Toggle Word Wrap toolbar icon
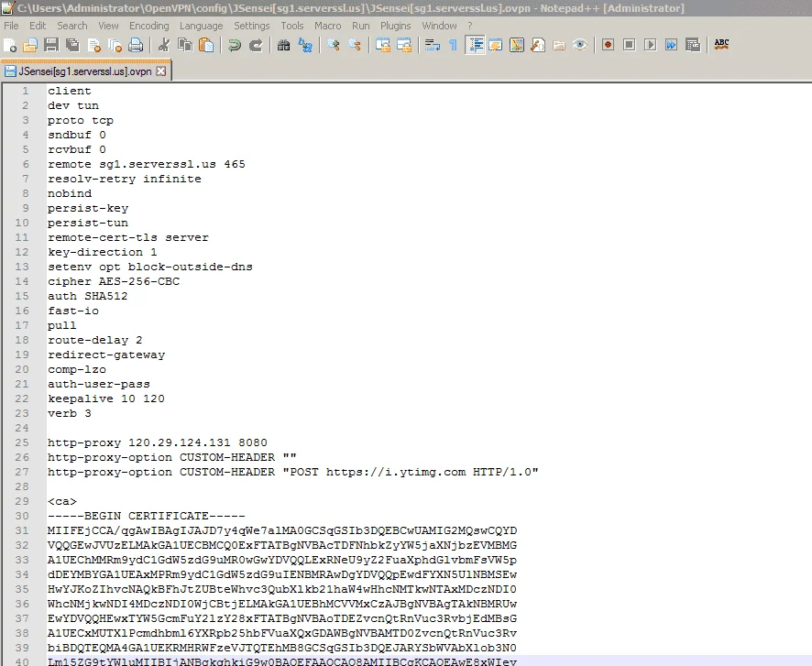The image size is (812, 666). [432, 45]
